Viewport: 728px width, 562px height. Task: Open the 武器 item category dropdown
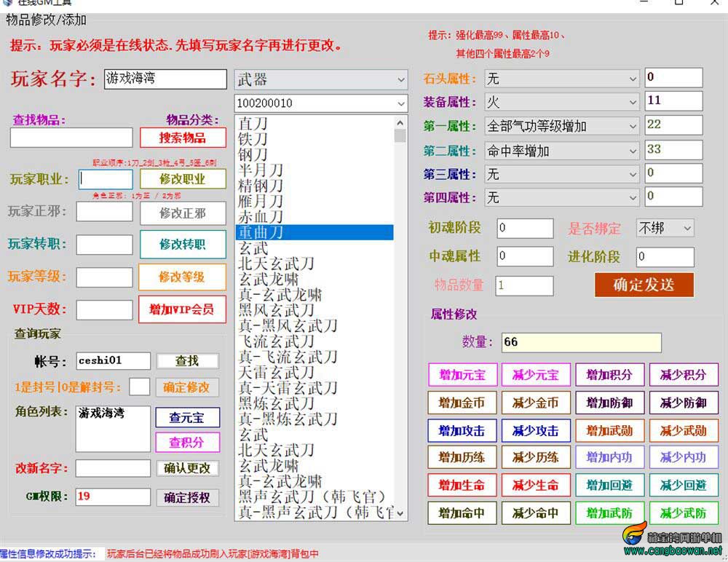coord(321,79)
